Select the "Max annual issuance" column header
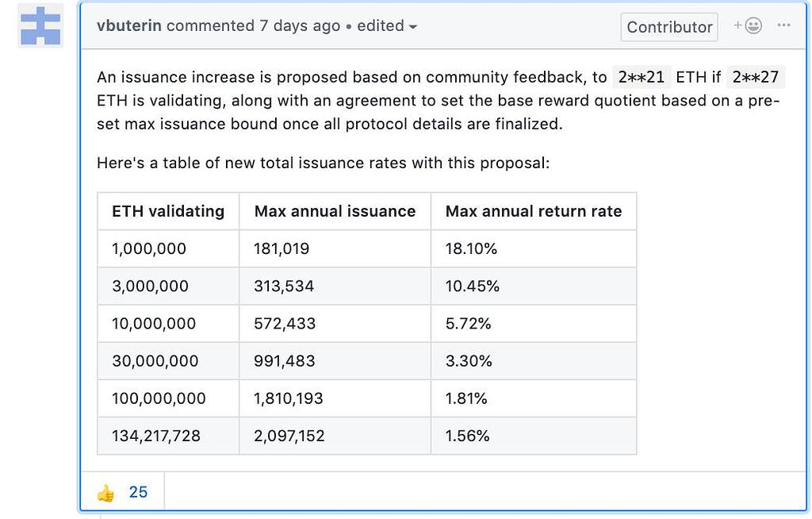 [335, 211]
